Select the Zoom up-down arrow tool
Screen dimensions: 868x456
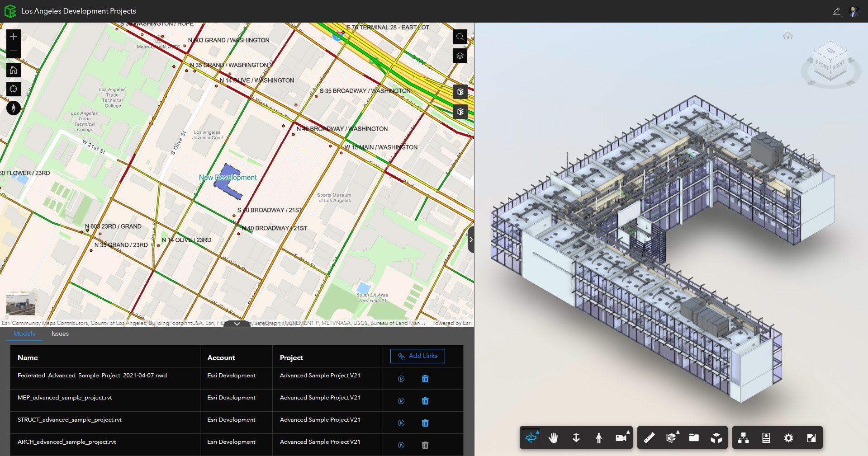point(576,437)
